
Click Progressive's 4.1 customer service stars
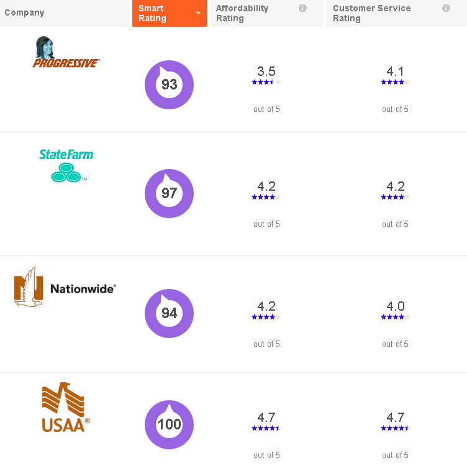(x=395, y=82)
